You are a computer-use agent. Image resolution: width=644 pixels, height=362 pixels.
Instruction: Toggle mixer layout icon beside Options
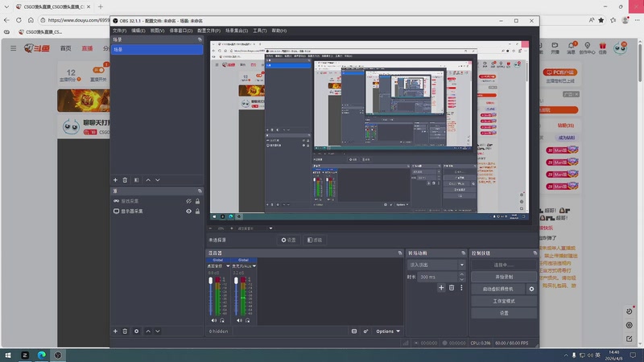[x=354, y=331]
